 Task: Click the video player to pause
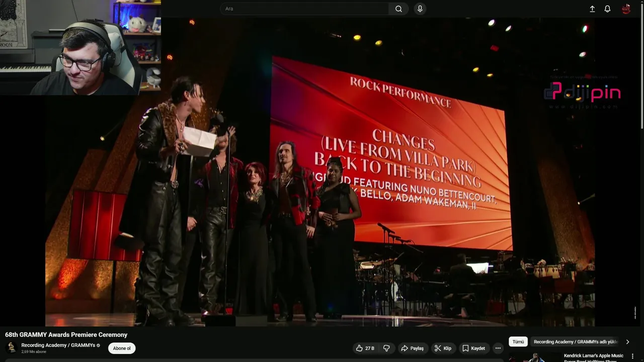(320, 173)
